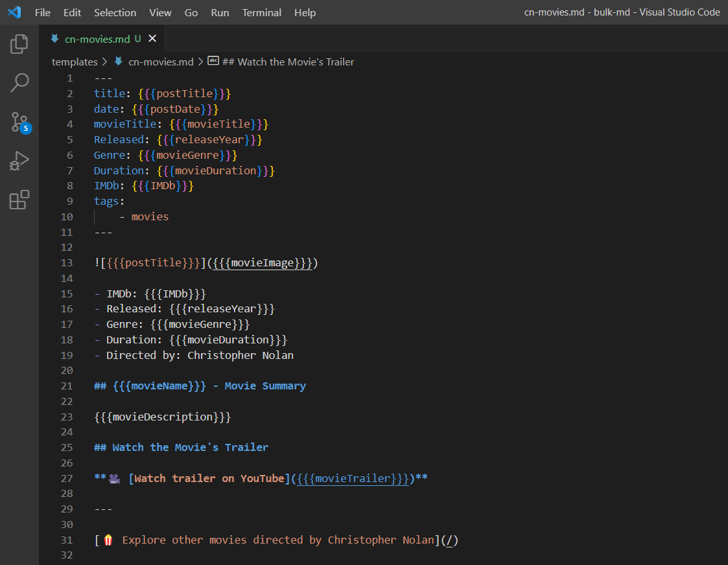The width and height of the screenshot is (728, 565).
Task: Click 'Genre: {{{movieGenre}}}' on line 17
Action: pyautogui.click(x=178, y=324)
